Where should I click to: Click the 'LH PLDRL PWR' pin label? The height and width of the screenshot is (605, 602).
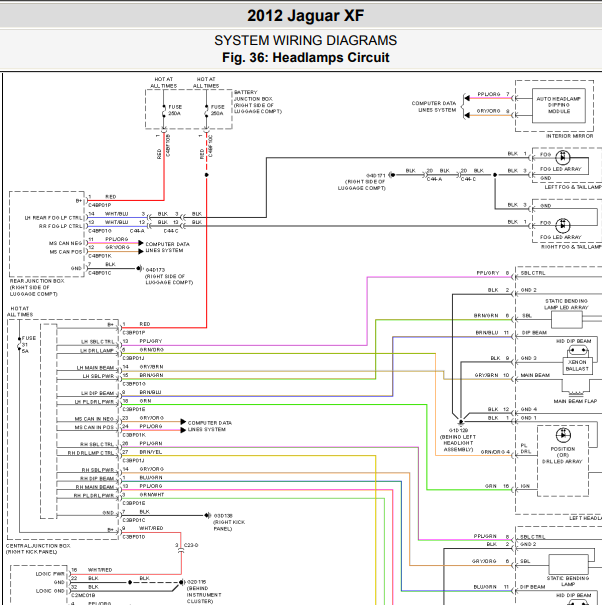pyautogui.click(x=94, y=402)
